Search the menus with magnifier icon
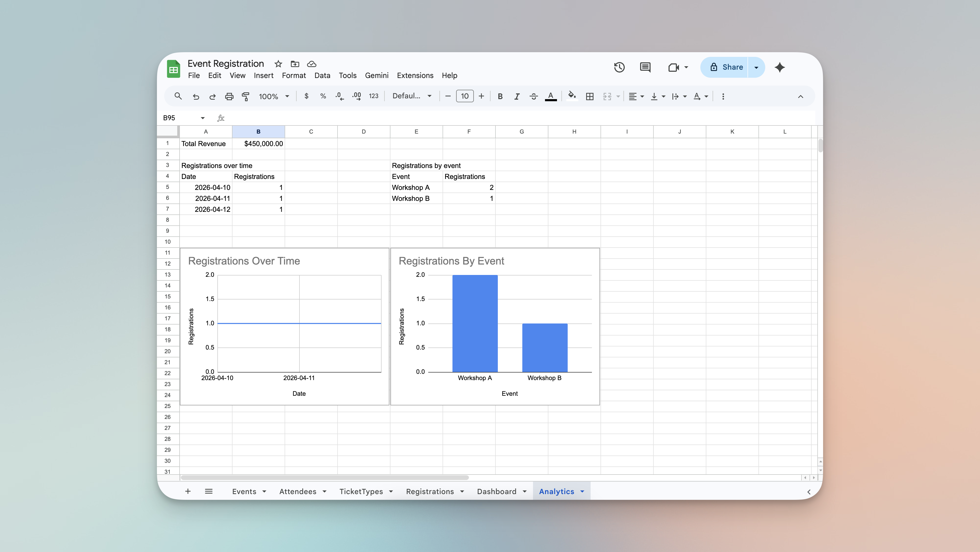The image size is (980, 552). pyautogui.click(x=178, y=96)
